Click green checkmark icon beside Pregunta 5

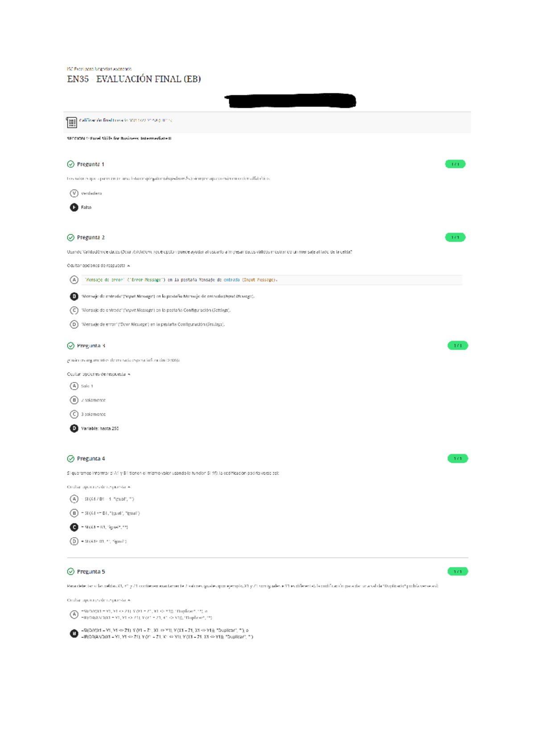(x=70, y=571)
